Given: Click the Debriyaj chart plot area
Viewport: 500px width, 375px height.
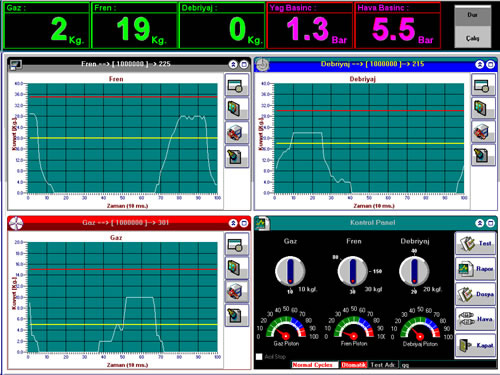Looking at the screenshot, I should coord(369,138).
